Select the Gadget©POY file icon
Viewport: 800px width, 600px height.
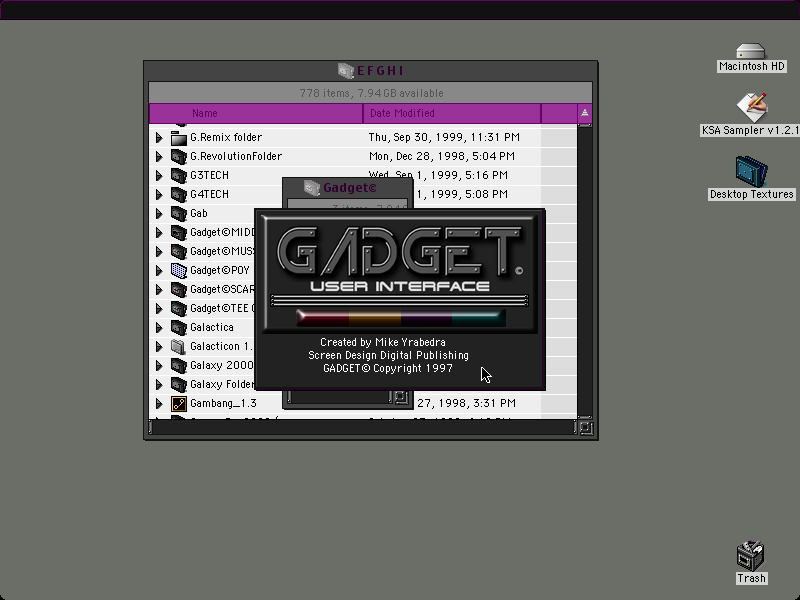point(179,270)
